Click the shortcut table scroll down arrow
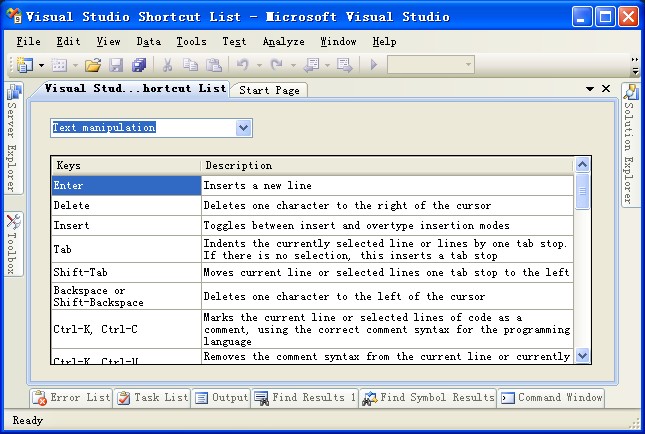Screen dimensions: 645x434 [583, 355]
